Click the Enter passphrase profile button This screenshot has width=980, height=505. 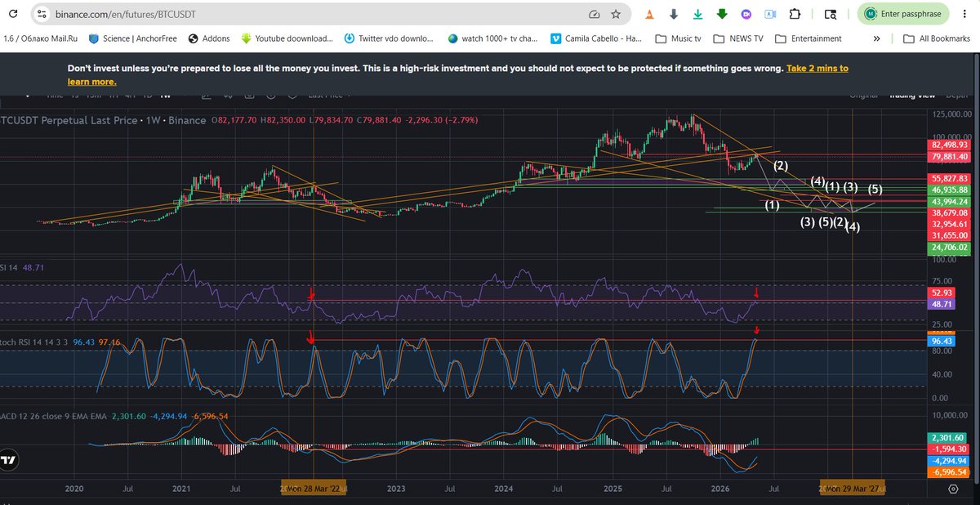pyautogui.click(x=904, y=15)
